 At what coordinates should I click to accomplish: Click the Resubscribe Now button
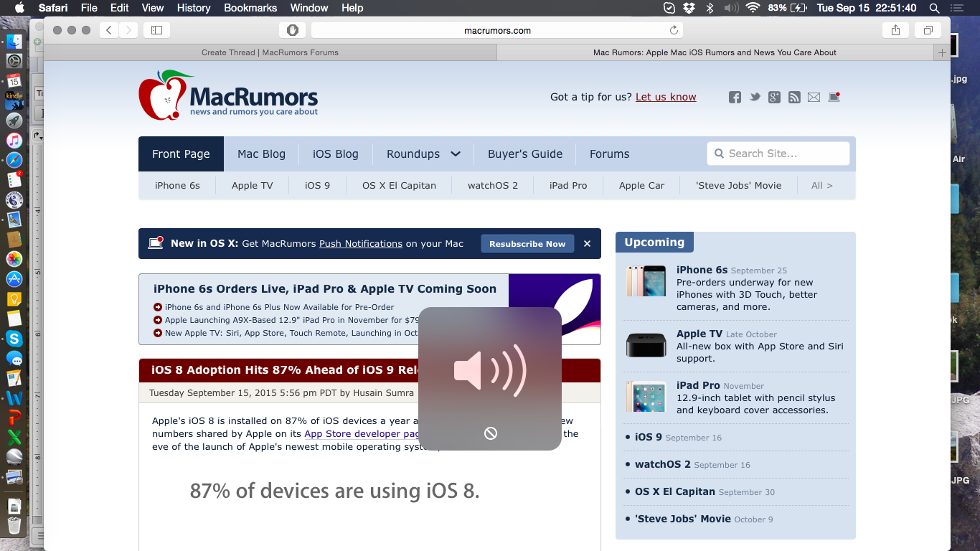(527, 244)
